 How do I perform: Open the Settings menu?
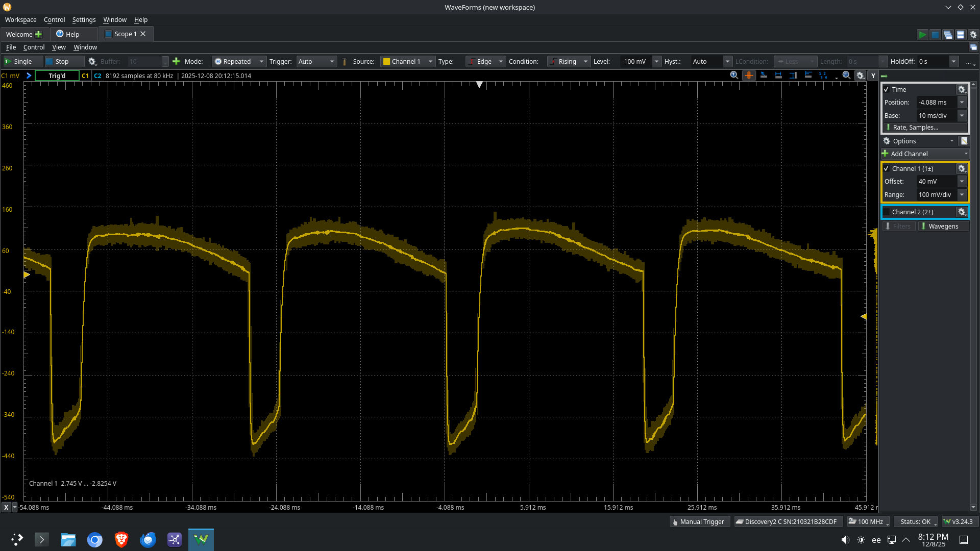[x=84, y=20]
